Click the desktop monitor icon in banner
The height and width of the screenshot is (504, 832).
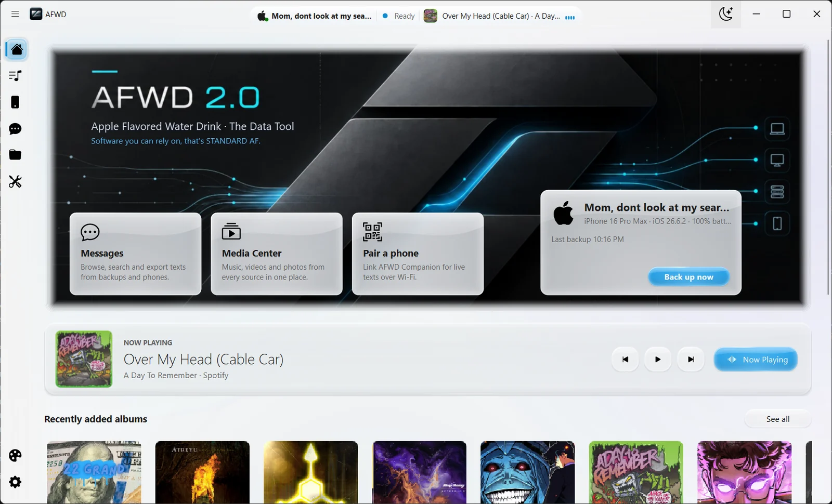coord(777,160)
